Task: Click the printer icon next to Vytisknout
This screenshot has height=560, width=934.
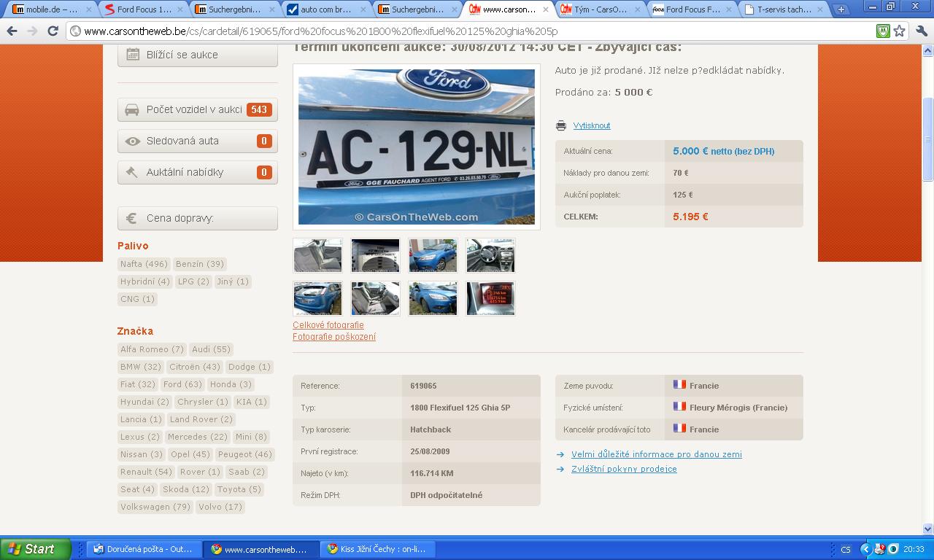Action: (560, 125)
